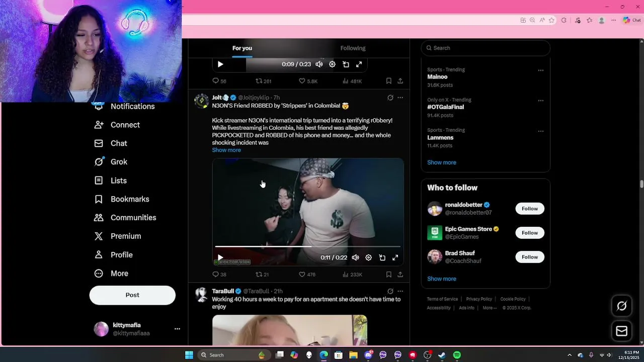View analytics showing 481K views
Image resolution: width=644 pixels, height=362 pixels.
[352, 81]
